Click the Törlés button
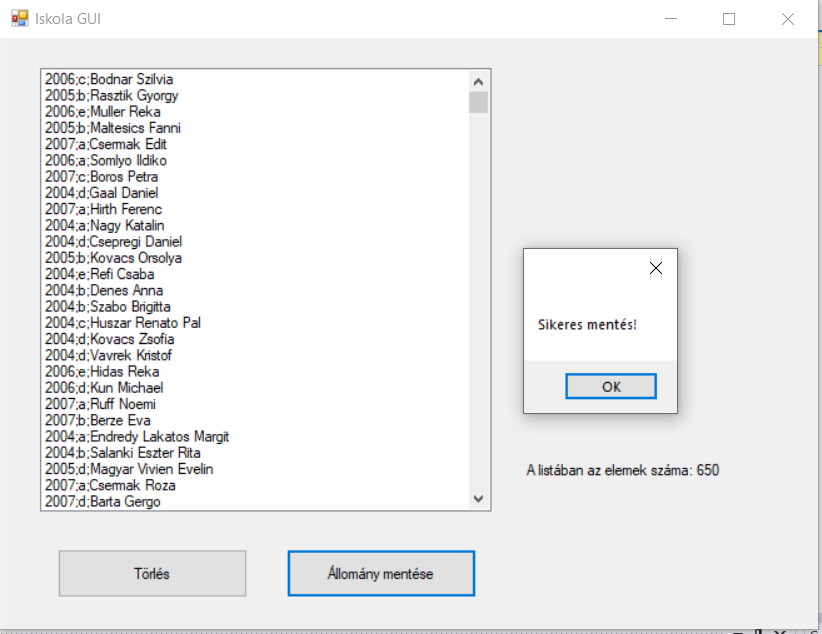The width and height of the screenshot is (822, 634). tap(152, 574)
